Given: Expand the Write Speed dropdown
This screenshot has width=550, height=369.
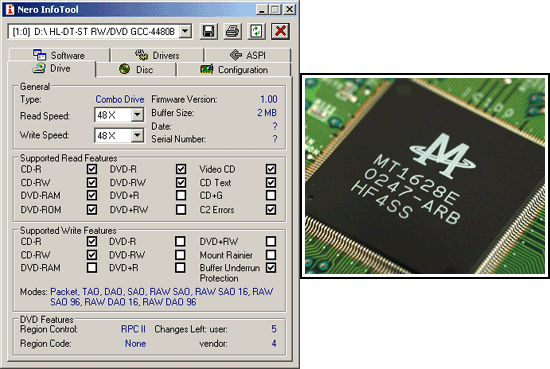Looking at the screenshot, I should point(138,135).
